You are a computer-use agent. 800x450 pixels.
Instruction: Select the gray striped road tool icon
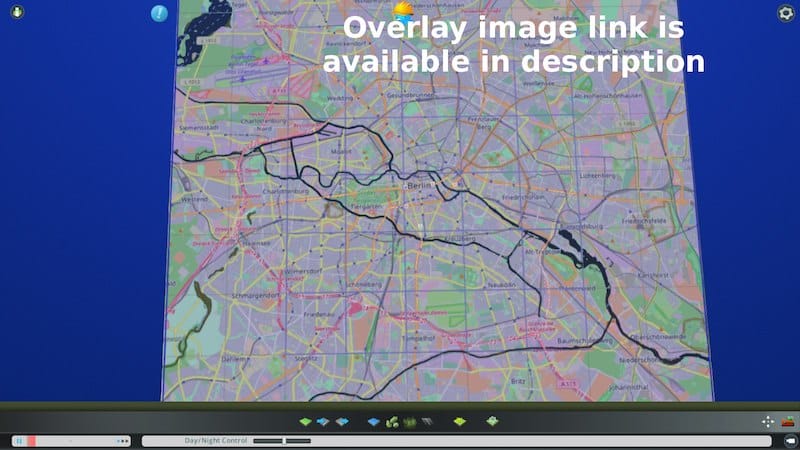(x=426, y=422)
